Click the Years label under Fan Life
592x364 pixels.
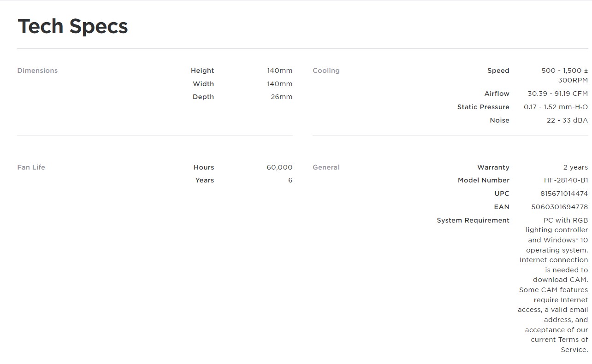point(204,180)
